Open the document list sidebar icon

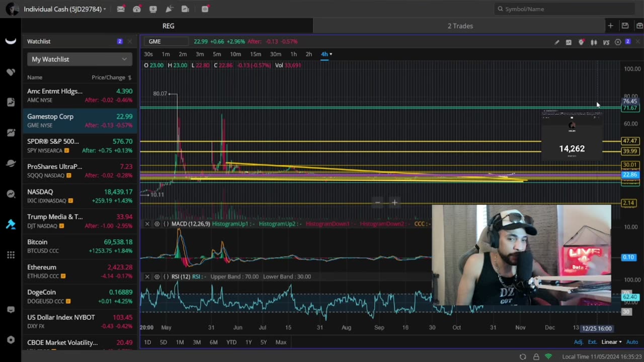[11, 102]
